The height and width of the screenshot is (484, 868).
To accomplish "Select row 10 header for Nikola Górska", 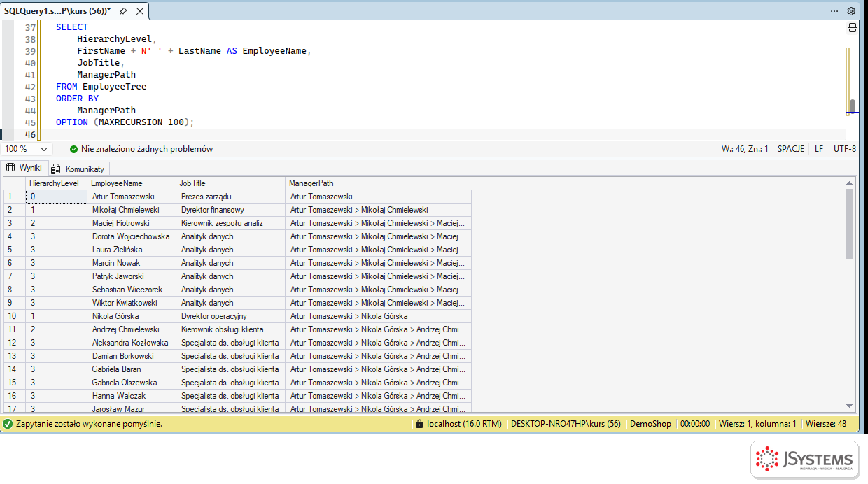I will (15, 316).
